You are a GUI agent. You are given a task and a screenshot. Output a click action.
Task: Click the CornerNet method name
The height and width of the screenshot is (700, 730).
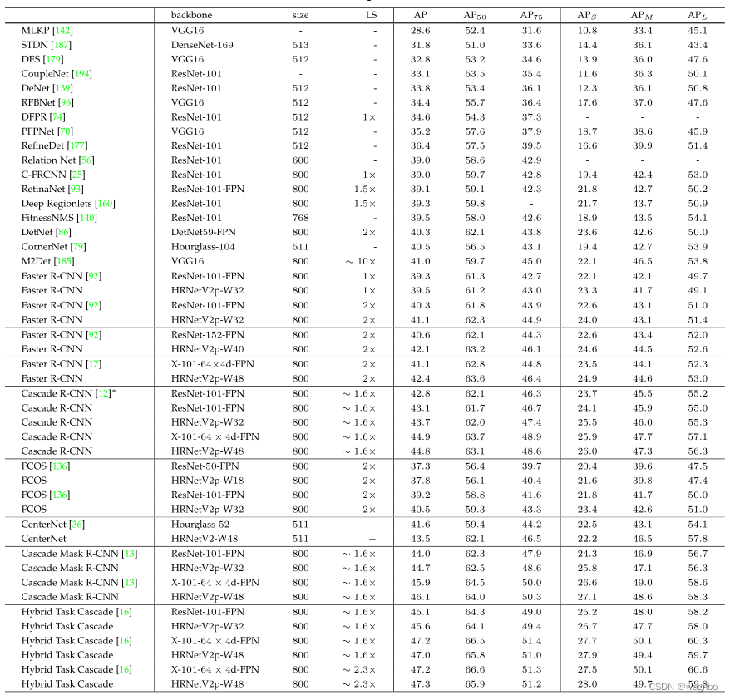tap(44, 247)
